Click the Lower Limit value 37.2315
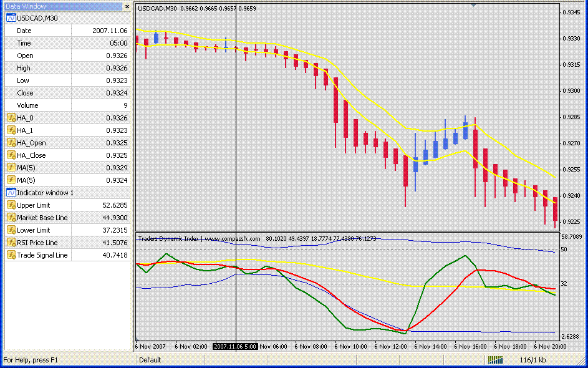The width and height of the screenshot is (588, 368). pyautogui.click(x=115, y=230)
